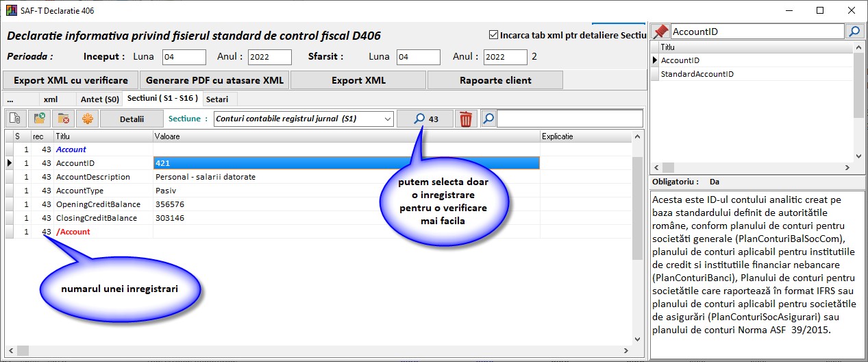Click the green-badged folder icon
The height and width of the screenshot is (362, 868).
39,119
